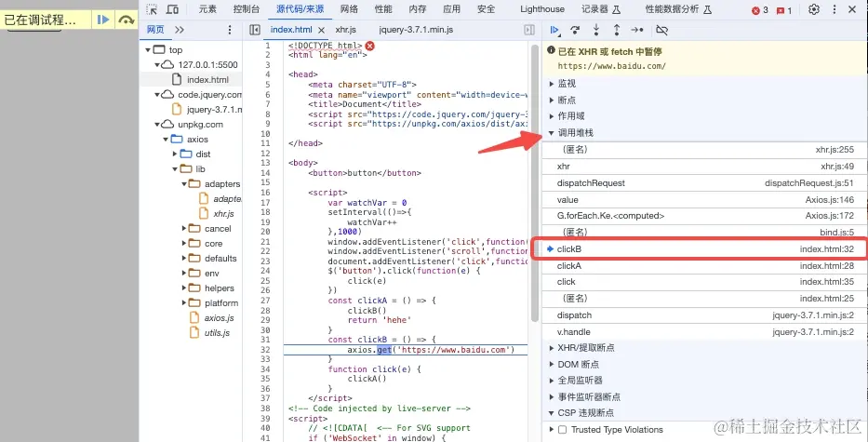868x442 pixels.
Task: Switch to the 性能 tab
Action: coord(383,9)
